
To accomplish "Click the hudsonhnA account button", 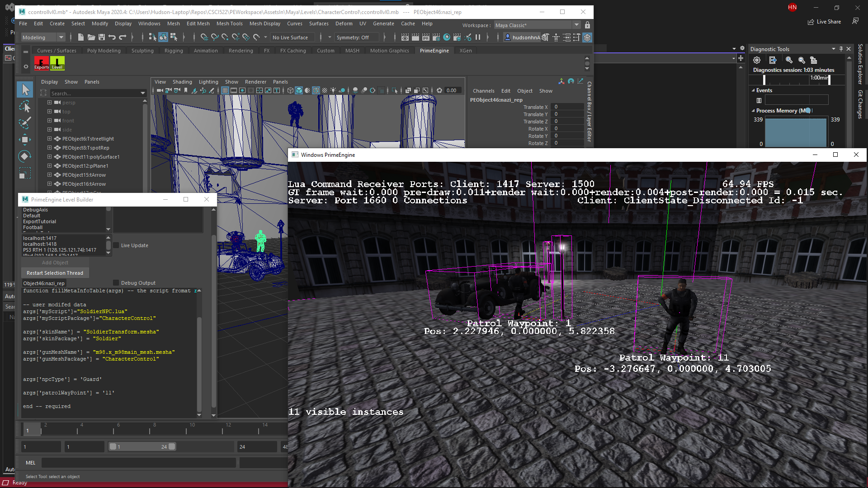I will pyautogui.click(x=522, y=38).
